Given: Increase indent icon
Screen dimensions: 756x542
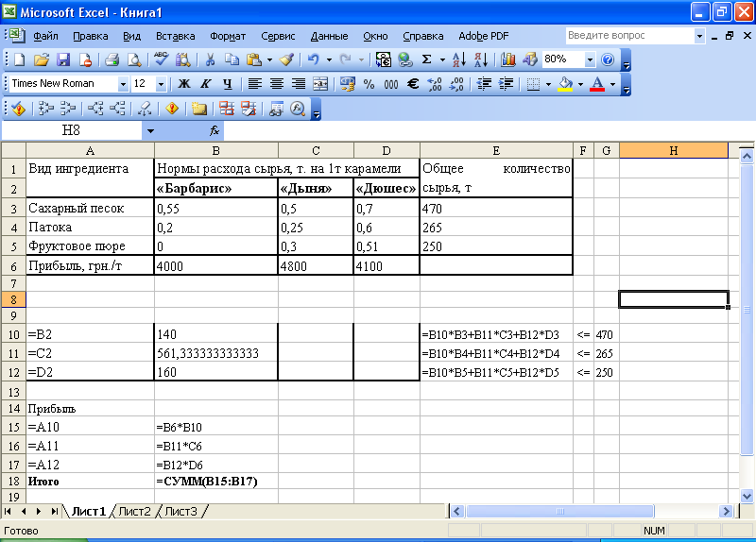Looking at the screenshot, I should (x=506, y=84).
